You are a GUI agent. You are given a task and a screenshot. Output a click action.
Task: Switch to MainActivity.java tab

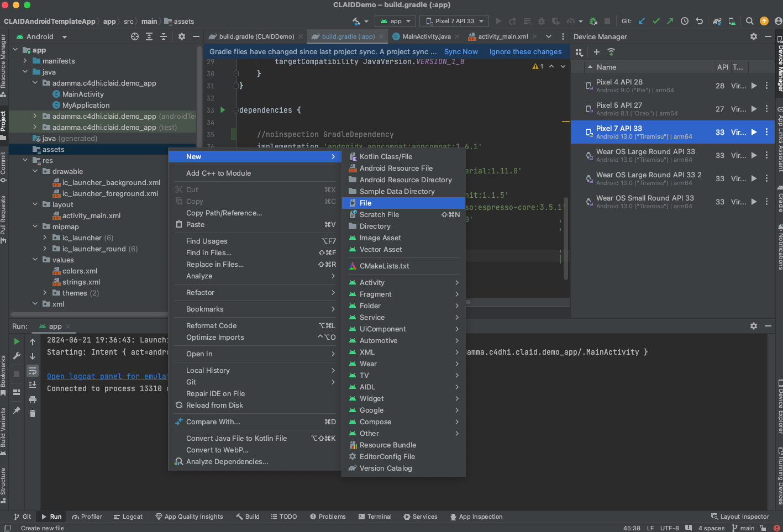pos(426,36)
